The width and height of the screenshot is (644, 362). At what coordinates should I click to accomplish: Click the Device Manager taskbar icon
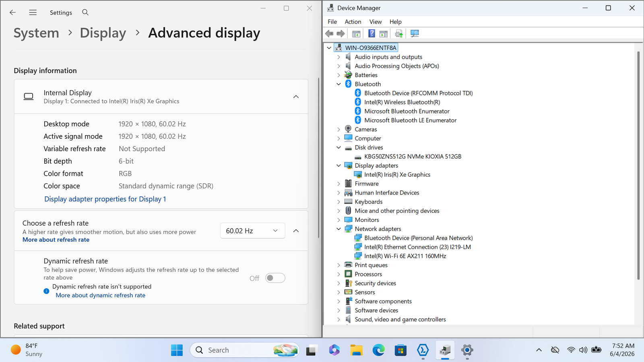445,350
